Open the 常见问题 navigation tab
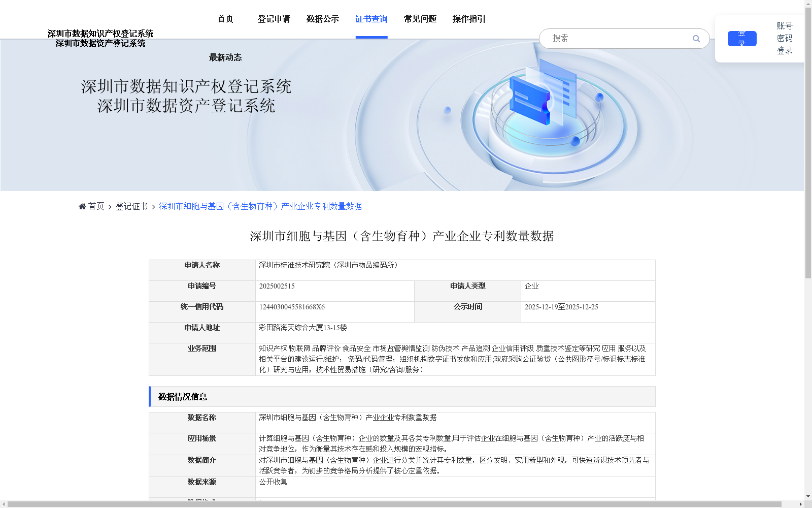The height and width of the screenshot is (508, 812). (x=420, y=19)
